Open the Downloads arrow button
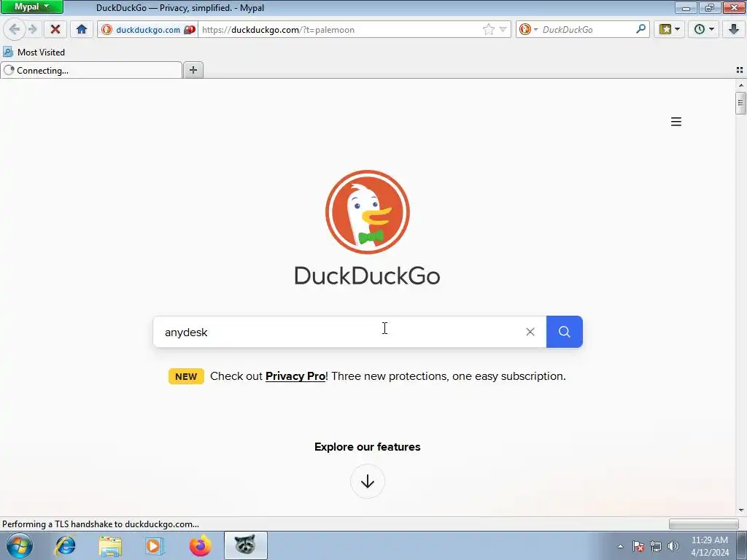This screenshot has height=560, width=747. pos(734,29)
